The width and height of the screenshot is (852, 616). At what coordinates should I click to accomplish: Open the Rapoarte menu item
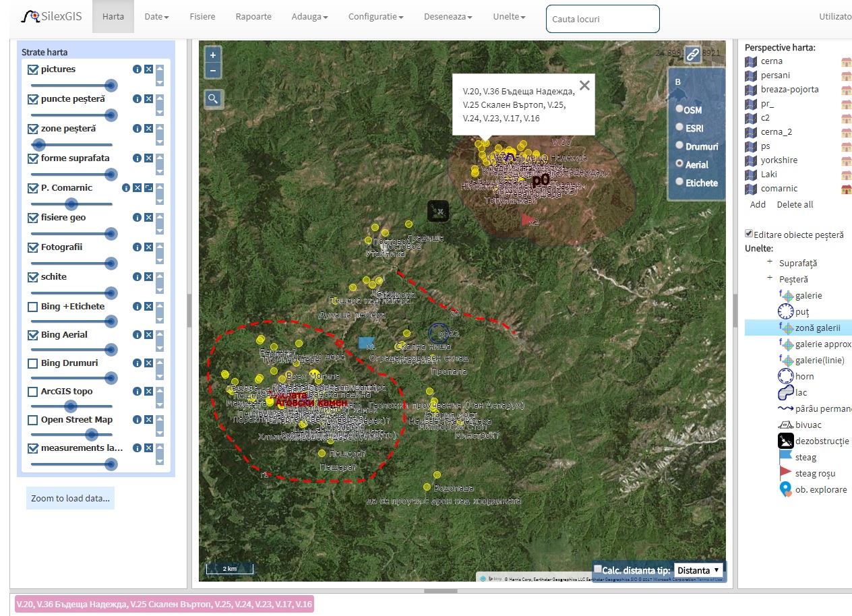[253, 17]
